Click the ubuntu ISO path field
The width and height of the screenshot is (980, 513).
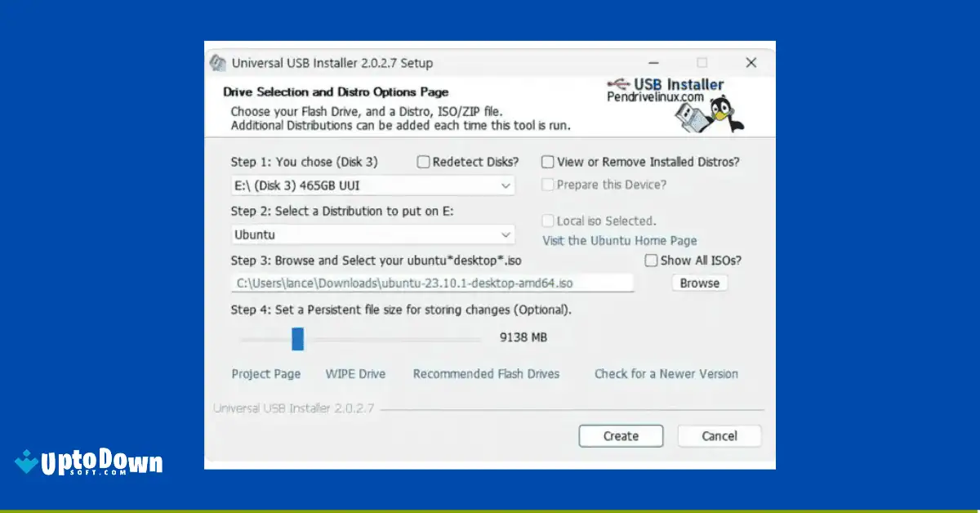pos(433,283)
